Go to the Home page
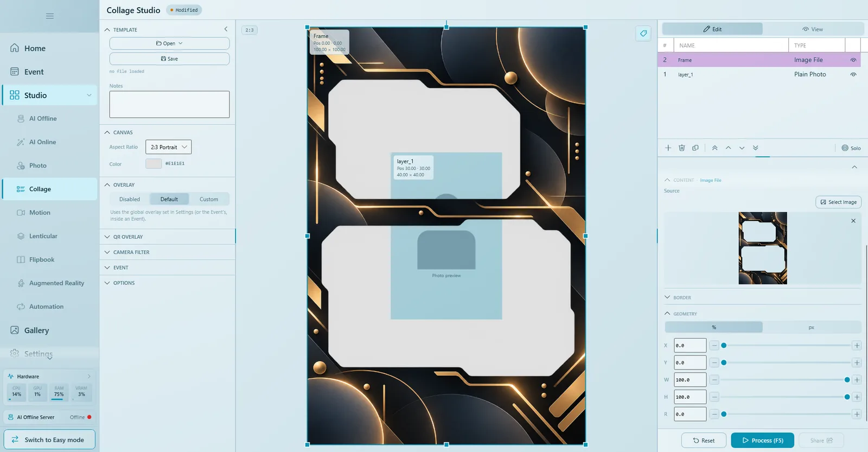Screen dimensions: 868x452 [49, 48]
